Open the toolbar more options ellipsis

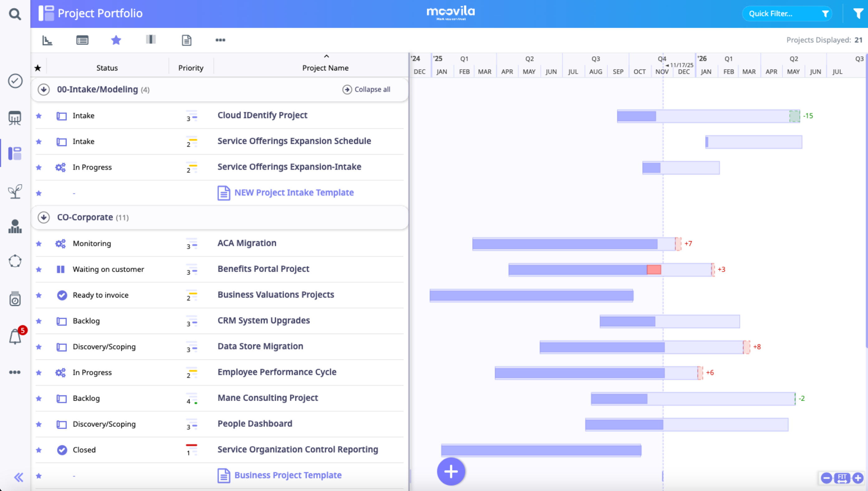(x=220, y=40)
